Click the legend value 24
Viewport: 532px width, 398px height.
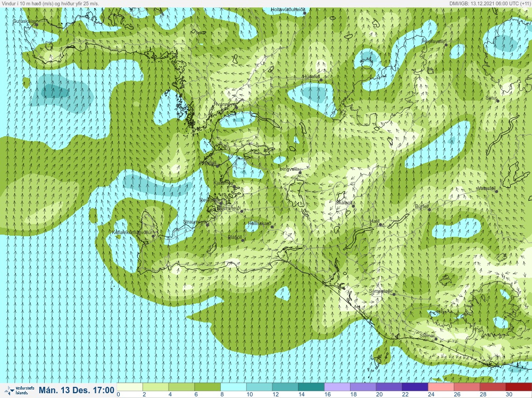pyautogui.click(x=431, y=394)
